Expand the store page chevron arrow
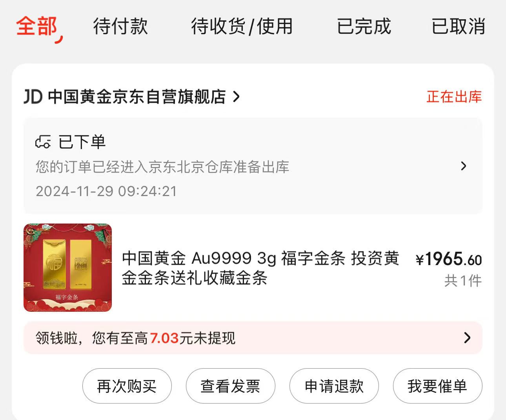Image resolution: width=506 pixels, height=420 pixels. point(236,97)
